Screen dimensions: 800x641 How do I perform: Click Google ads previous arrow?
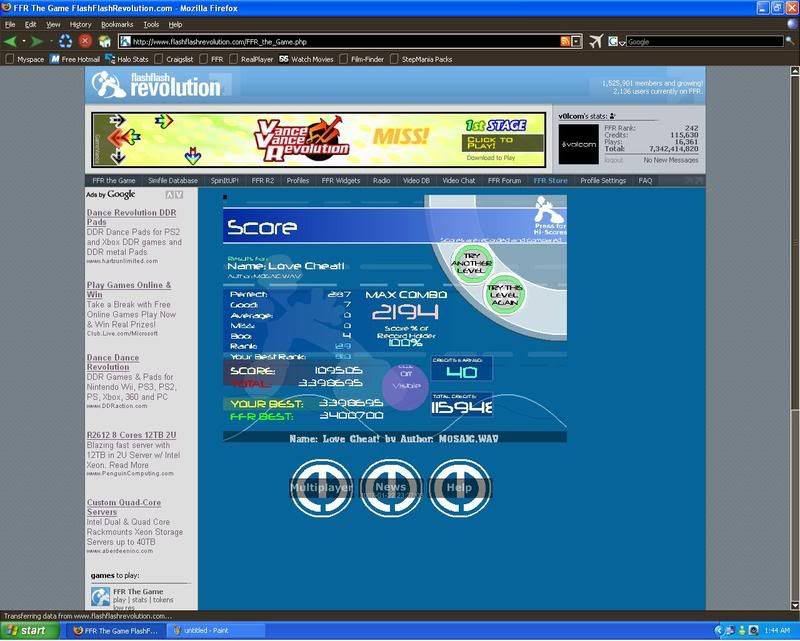(169, 195)
